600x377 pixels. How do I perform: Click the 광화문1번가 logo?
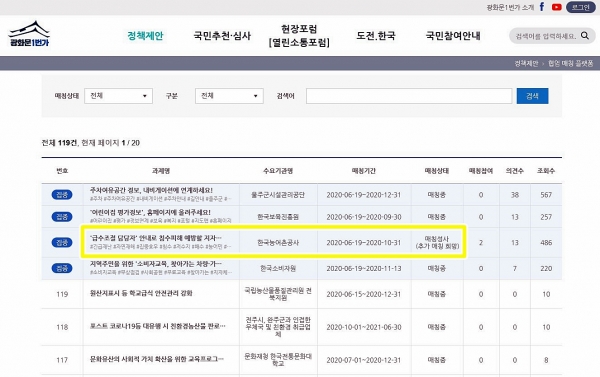point(29,34)
